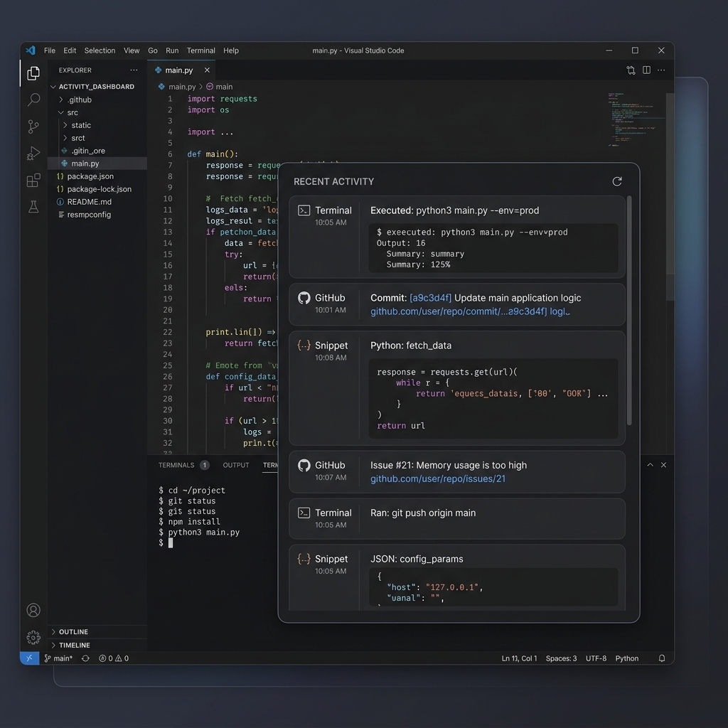
Task: Open the Manage gear icon
Action: click(33, 638)
